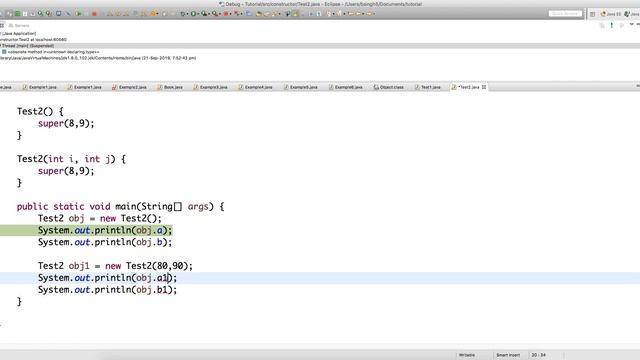640x360 pixels.
Task: Open the Servers view tab
Action: [x=19, y=25]
